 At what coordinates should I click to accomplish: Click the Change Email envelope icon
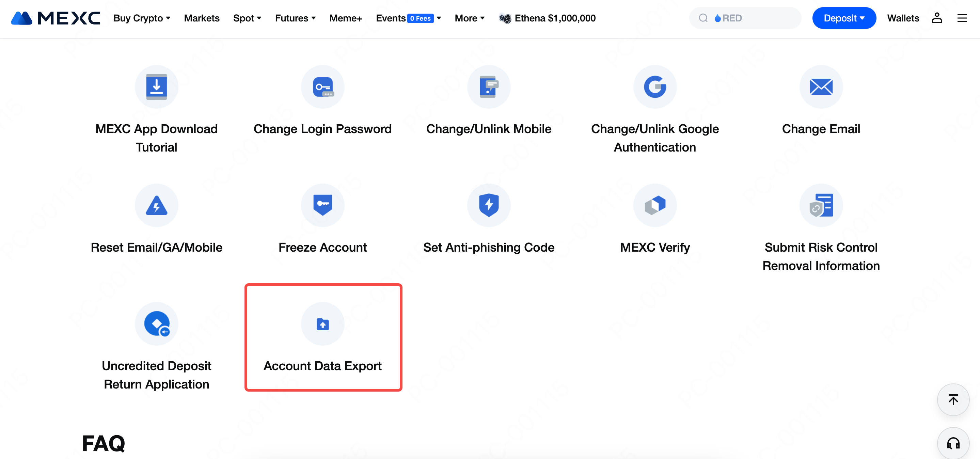coord(821,87)
